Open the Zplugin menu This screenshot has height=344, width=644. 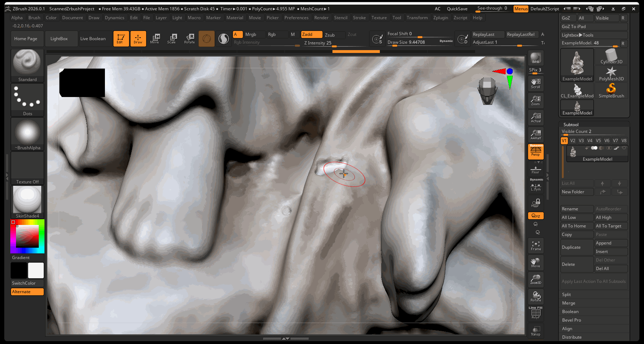pos(441,18)
